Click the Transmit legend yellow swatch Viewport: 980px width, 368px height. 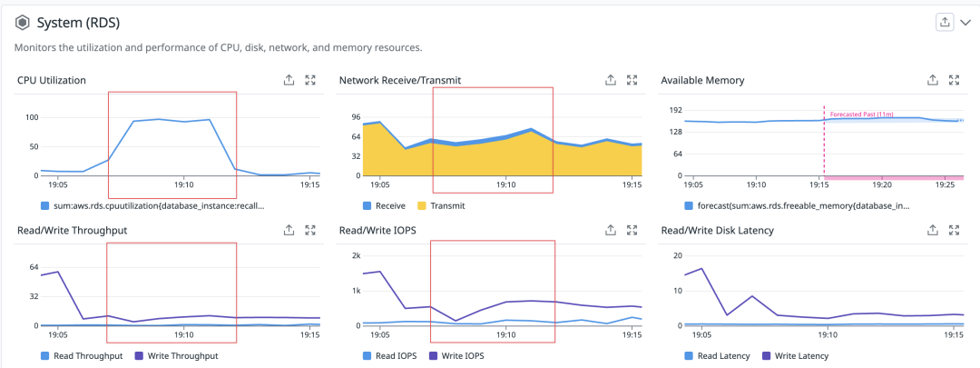point(421,205)
